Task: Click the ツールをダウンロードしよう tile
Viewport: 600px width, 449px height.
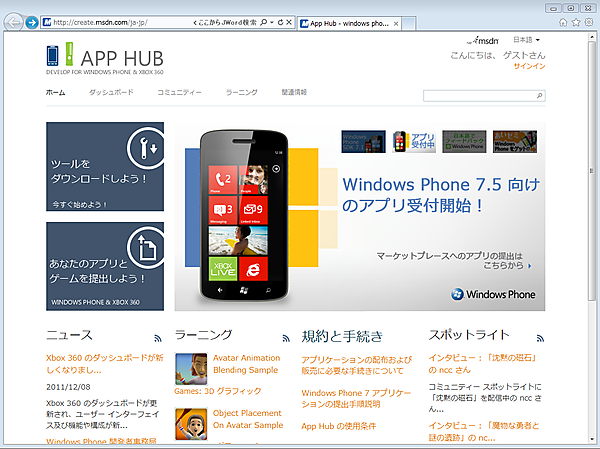Action: click(x=105, y=167)
